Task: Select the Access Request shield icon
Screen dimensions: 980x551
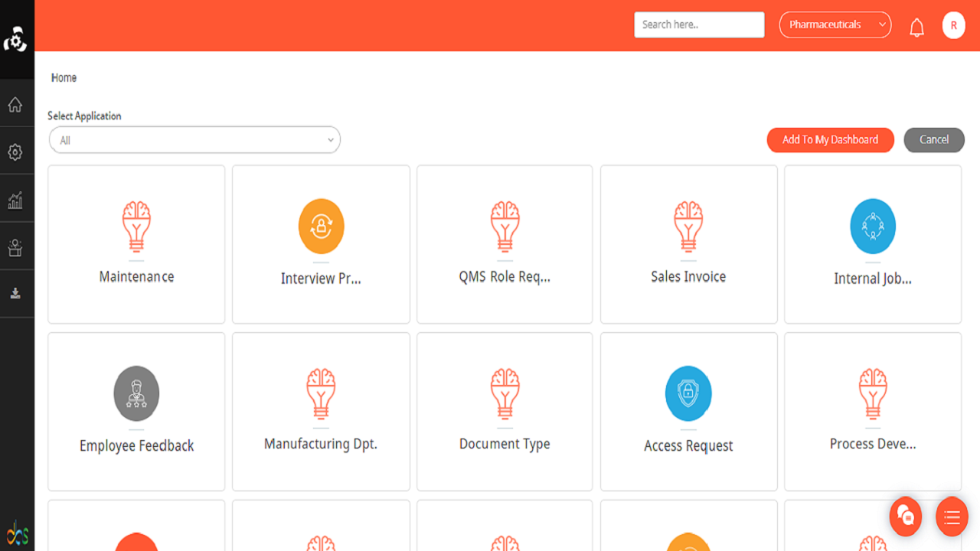Action: pyautogui.click(x=688, y=393)
